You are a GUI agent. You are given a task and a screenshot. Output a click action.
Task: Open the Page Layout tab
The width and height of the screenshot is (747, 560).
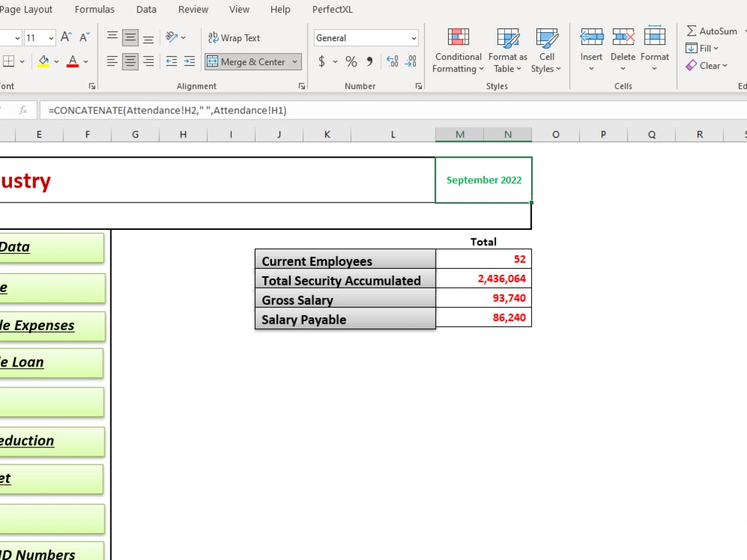26,10
